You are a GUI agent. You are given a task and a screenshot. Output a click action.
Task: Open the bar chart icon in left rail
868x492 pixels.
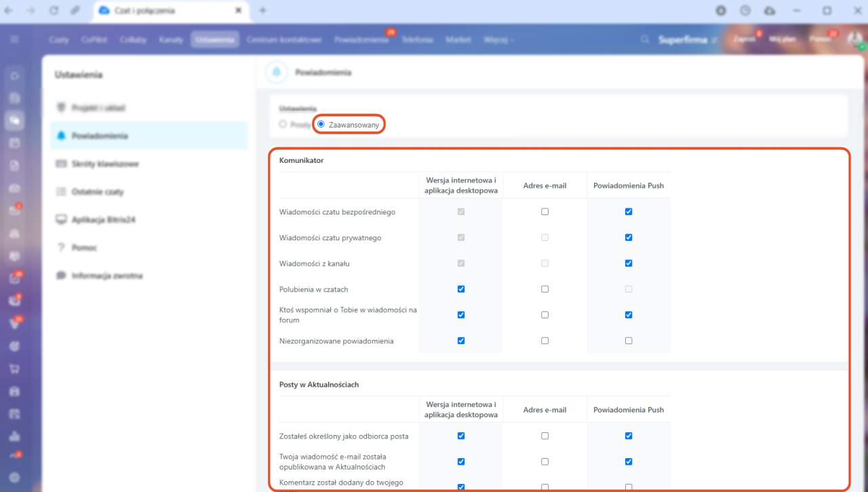(14, 436)
